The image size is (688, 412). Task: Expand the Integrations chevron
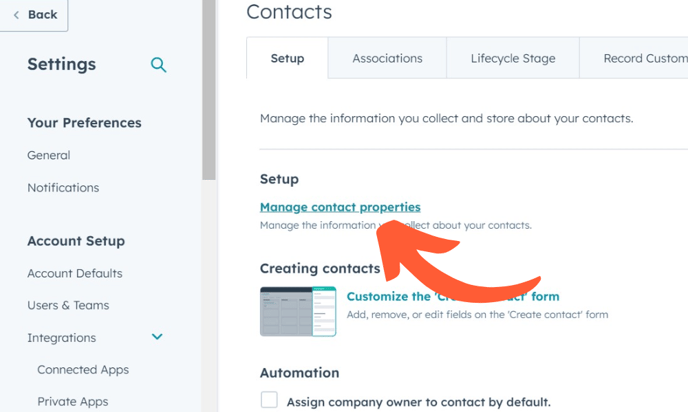pyautogui.click(x=157, y=337)
